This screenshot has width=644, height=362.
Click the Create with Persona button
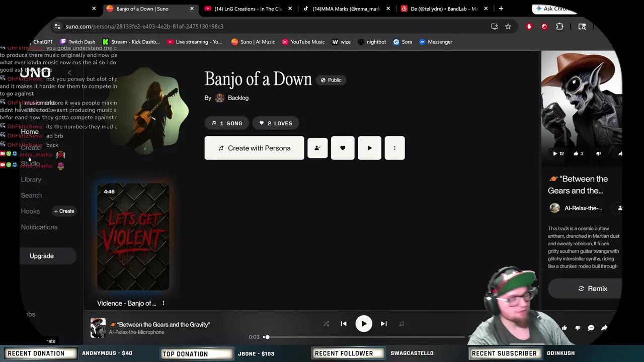pyautogui.click(x=254, y=148)
